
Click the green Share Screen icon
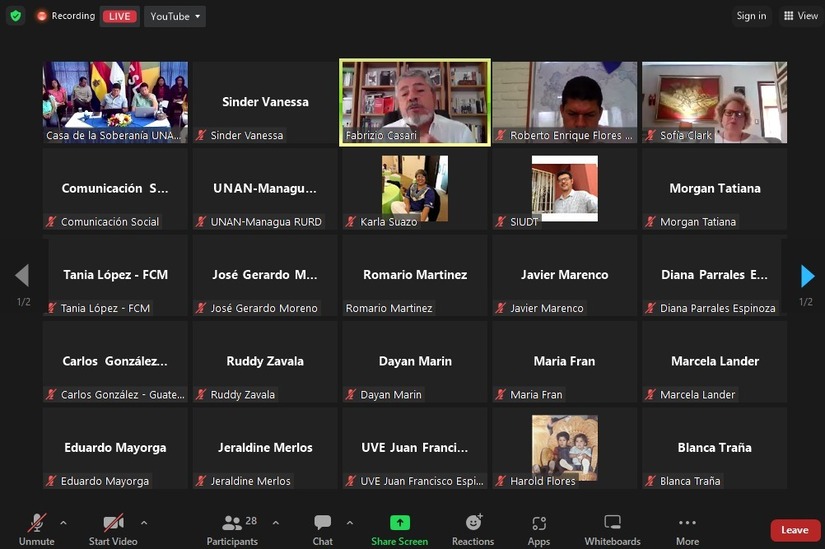[x=400, y=523]
